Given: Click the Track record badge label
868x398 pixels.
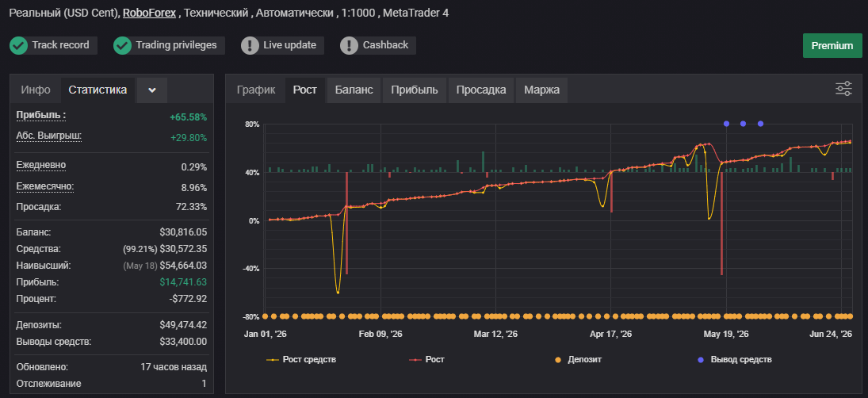Looking at the screenshot, I should (x=60, y=45).
